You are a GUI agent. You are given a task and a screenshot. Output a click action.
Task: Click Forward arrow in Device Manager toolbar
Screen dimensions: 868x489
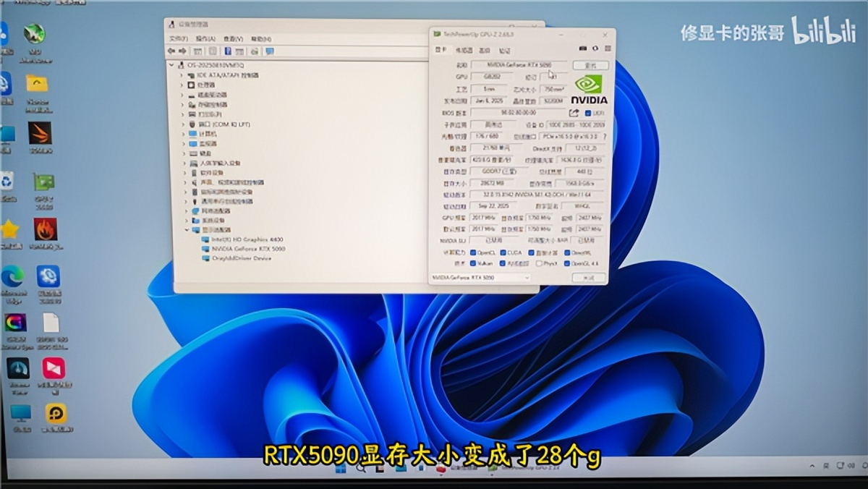[182, 51]
